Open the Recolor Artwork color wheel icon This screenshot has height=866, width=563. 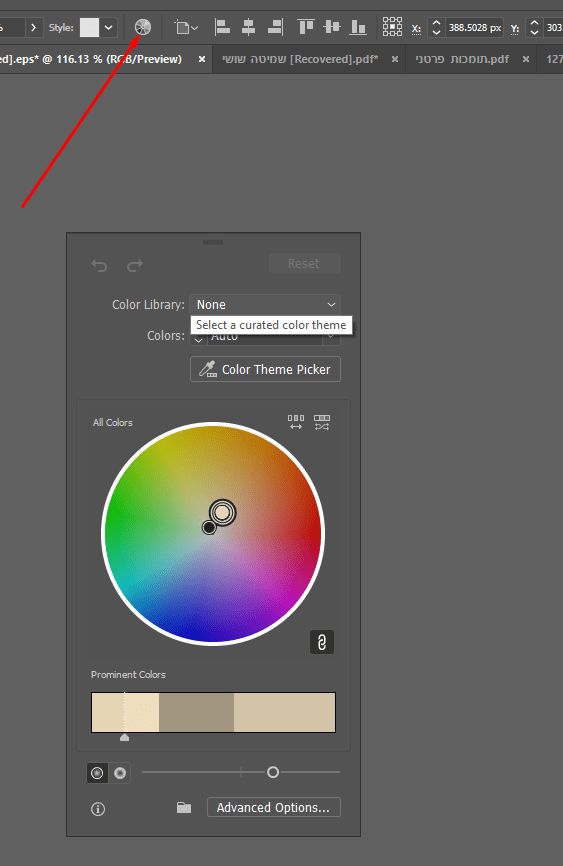(x=143, y=27)
